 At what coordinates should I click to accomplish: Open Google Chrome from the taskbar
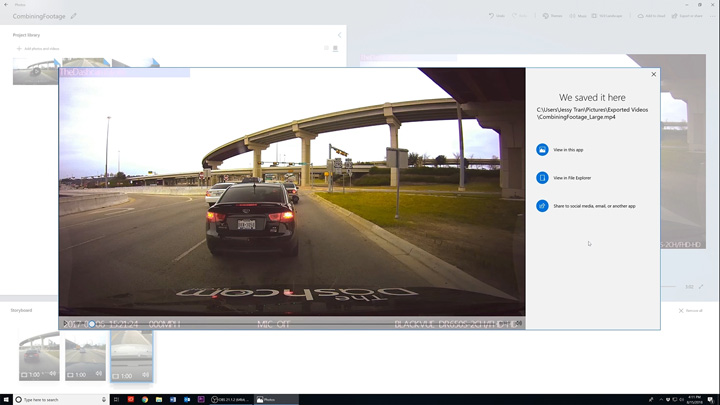(145, 399)
